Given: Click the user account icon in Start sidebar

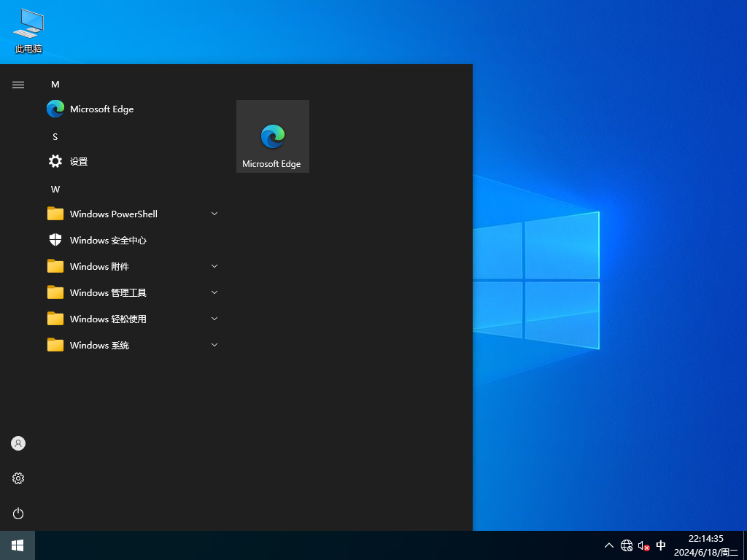Looking at the screenshot, I should pyautogui.click(x=18, y=443).
